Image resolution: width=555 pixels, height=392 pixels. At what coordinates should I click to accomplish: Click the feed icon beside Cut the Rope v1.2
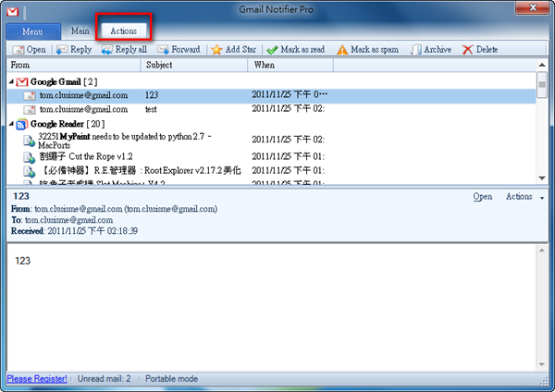tap(29, 157)
